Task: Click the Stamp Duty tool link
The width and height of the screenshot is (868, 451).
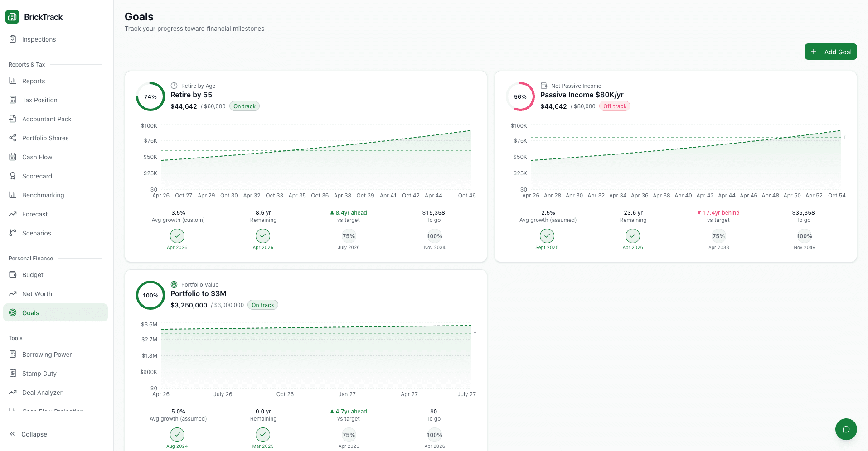Action: coord(55,374)
